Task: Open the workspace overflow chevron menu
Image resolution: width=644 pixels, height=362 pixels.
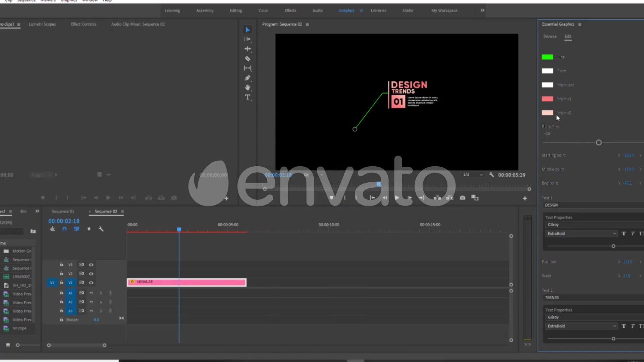Action: 482,10
